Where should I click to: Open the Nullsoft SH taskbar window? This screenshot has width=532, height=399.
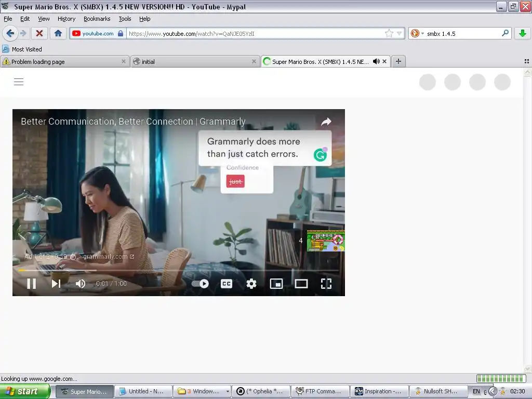[438, 391]
